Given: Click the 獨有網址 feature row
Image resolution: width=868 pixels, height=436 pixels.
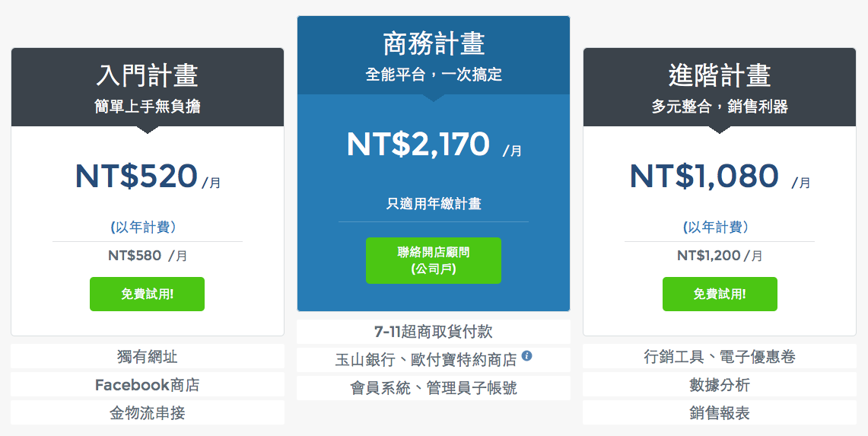Looking at the screenshot, I should (x=148, y=356).
